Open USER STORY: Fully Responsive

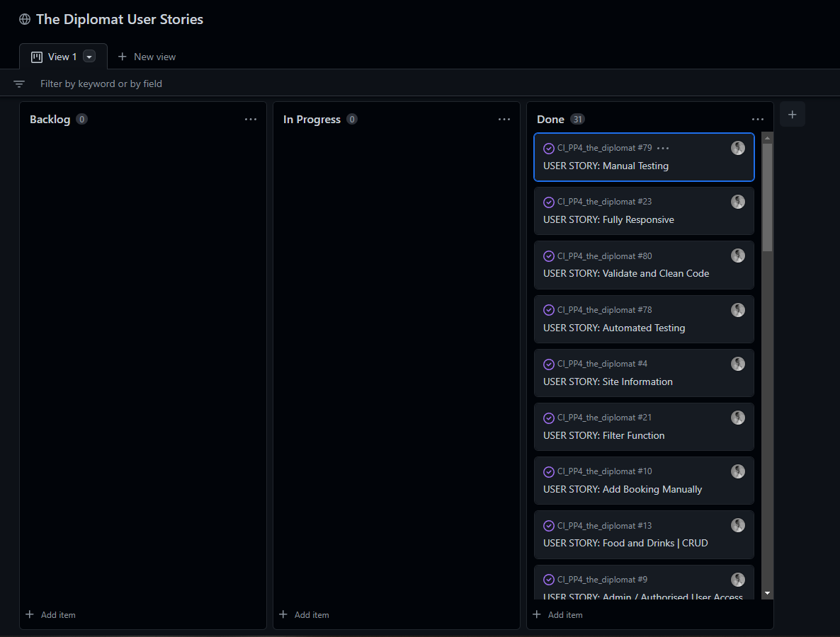pos(608,219)
